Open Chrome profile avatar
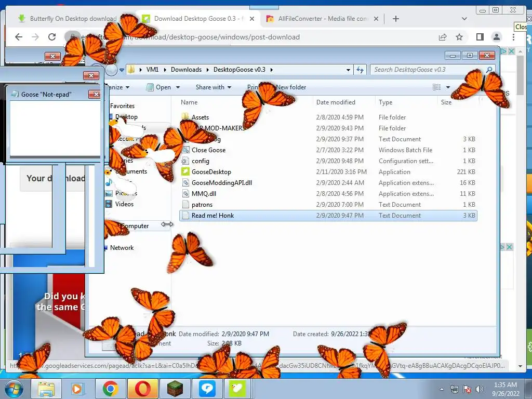 [496, 37]
